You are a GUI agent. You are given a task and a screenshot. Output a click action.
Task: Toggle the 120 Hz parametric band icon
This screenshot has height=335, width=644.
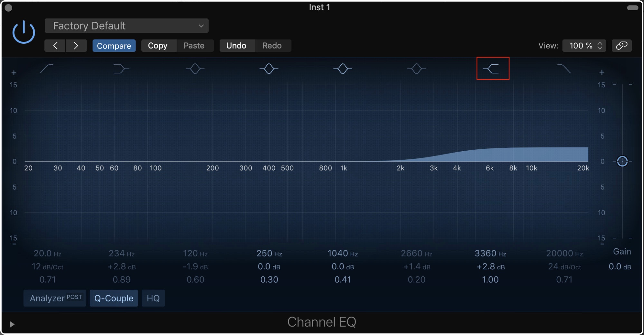point(195,69)
